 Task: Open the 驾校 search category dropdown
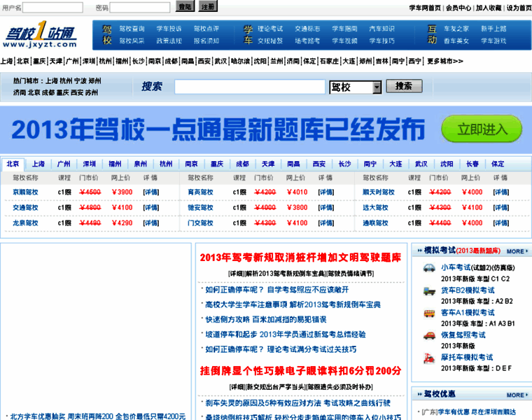355,87
